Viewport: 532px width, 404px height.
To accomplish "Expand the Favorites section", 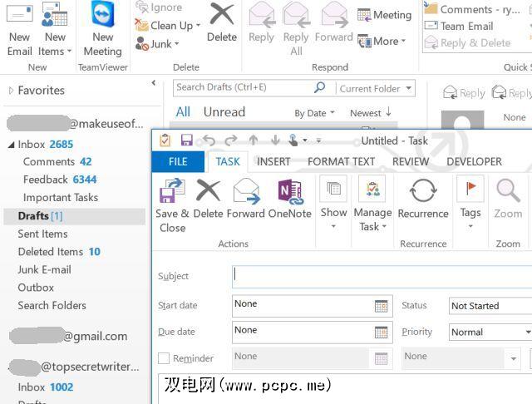I will tap(11, 91).
